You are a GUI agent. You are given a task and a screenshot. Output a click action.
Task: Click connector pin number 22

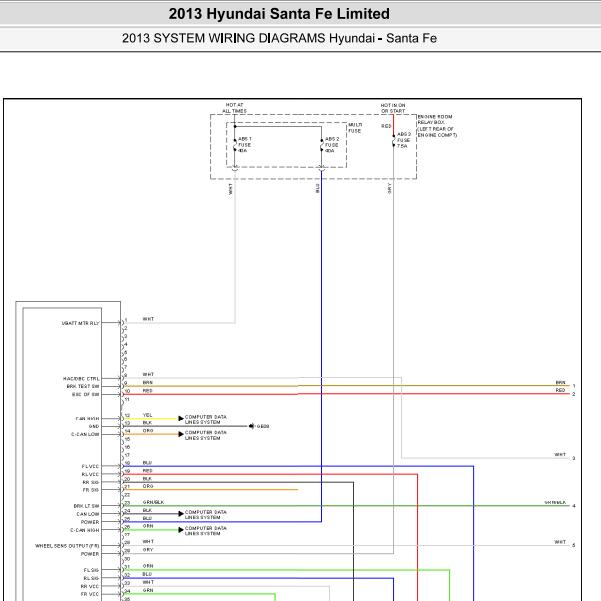[x=127, y=495]
